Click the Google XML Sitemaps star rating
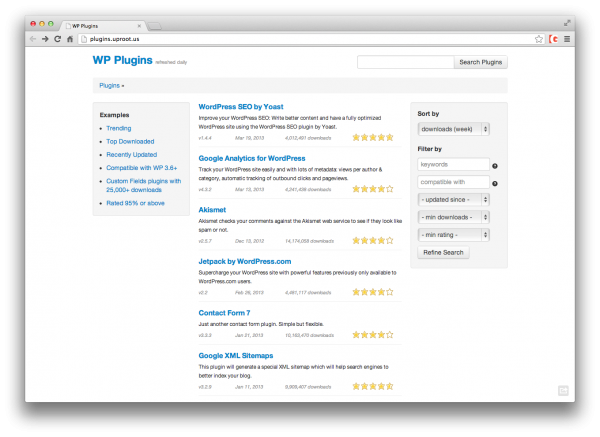Image resolution: width=600 pixels, height=437 pixels. coord(373,386)
